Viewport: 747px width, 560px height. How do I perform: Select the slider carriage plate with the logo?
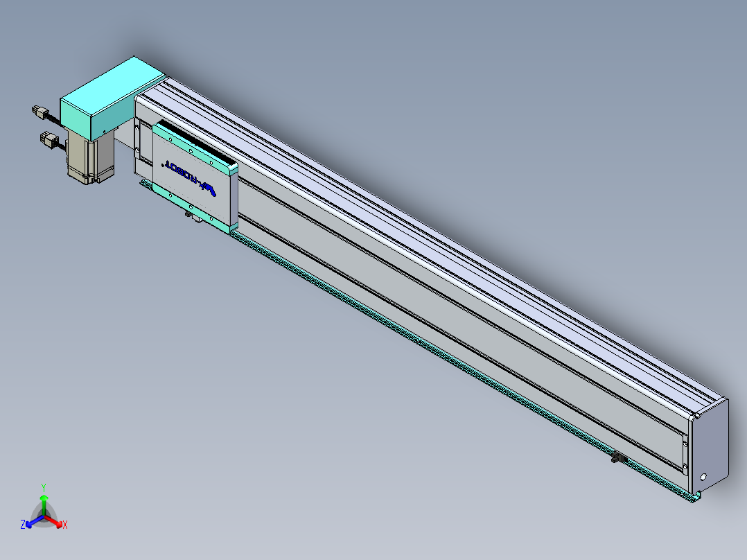coord(194,176)
